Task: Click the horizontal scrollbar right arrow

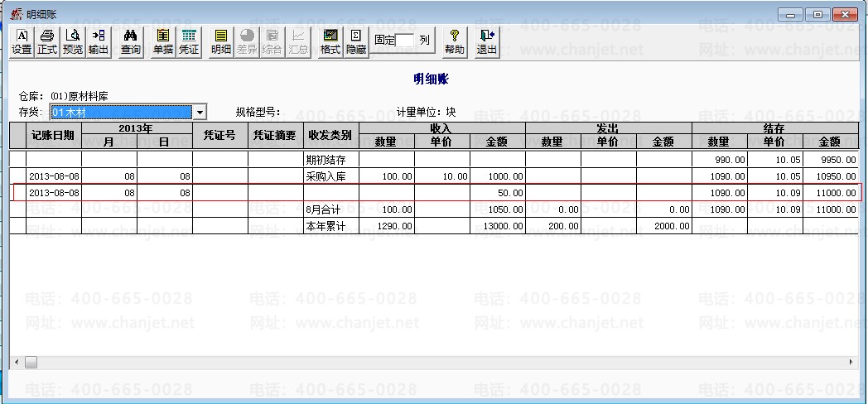Action: (851, 363)
